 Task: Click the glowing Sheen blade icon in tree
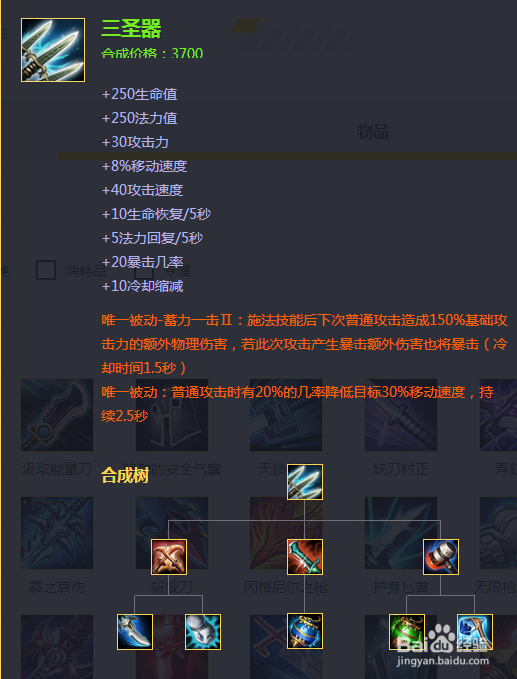click(305, 557)
